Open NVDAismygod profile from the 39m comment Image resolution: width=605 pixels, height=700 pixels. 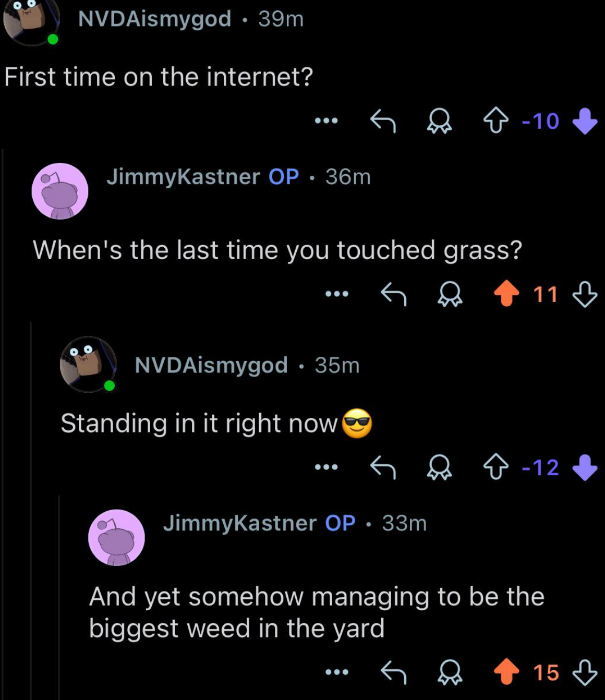154,19
